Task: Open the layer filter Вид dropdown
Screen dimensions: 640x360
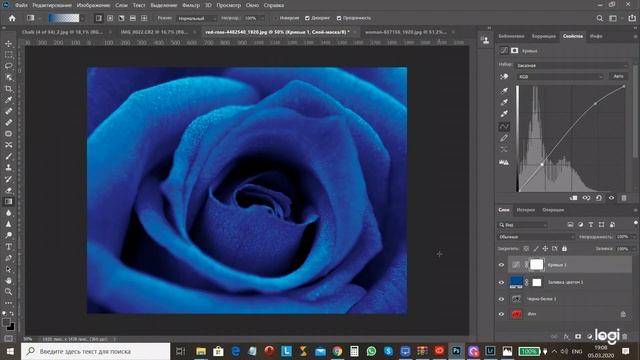Action: 523,225
